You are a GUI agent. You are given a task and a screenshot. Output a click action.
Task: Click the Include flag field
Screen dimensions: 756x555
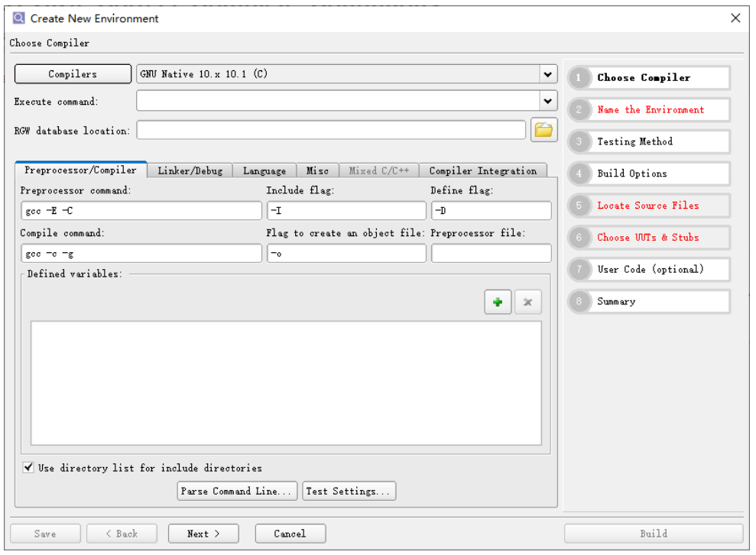coord(347,211)
